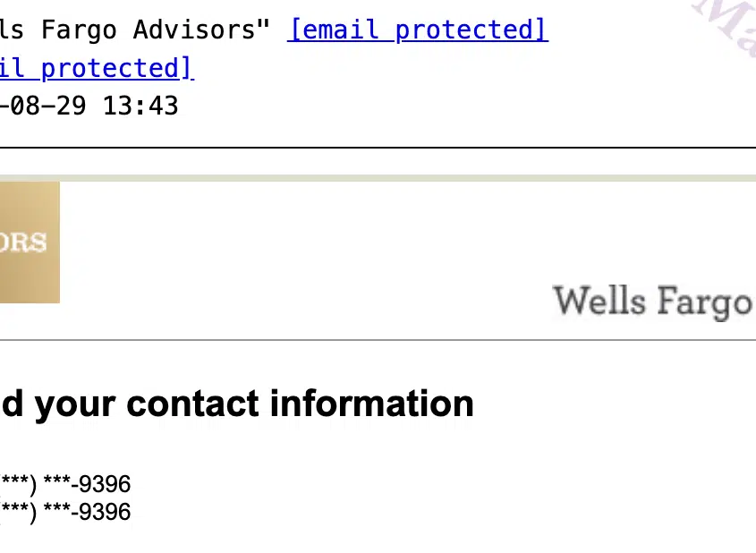The height and width of the screenshot is (553, 756).
Task: Open the partially visible 'il protected]' link
Action: click(x=97, y=68)
